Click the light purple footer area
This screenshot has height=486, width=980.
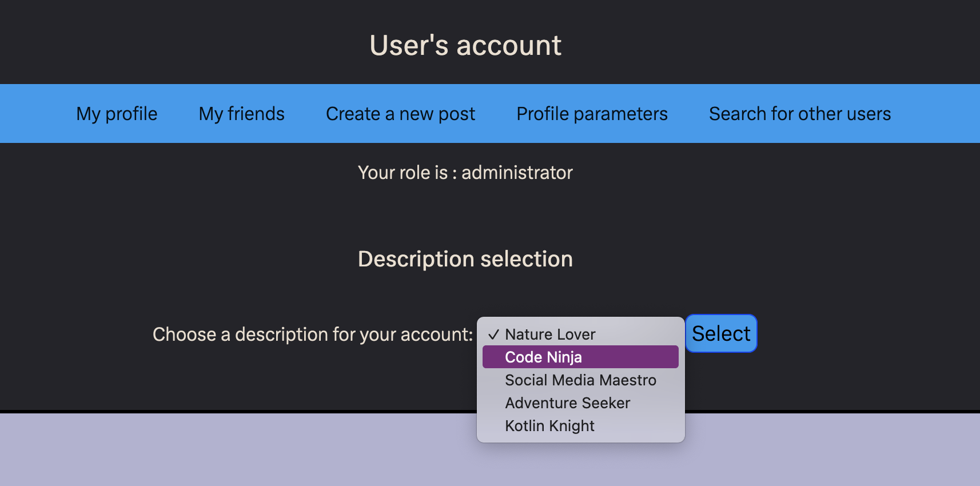229,452
